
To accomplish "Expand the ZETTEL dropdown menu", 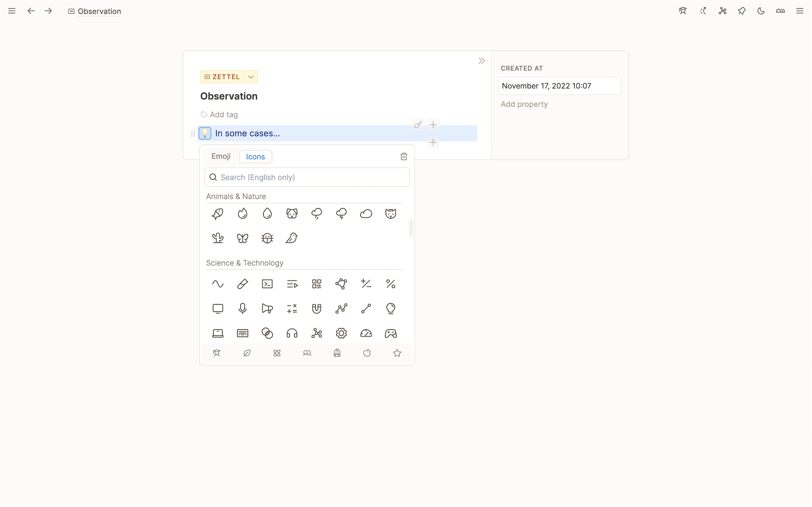I will [x=250, y=77].
